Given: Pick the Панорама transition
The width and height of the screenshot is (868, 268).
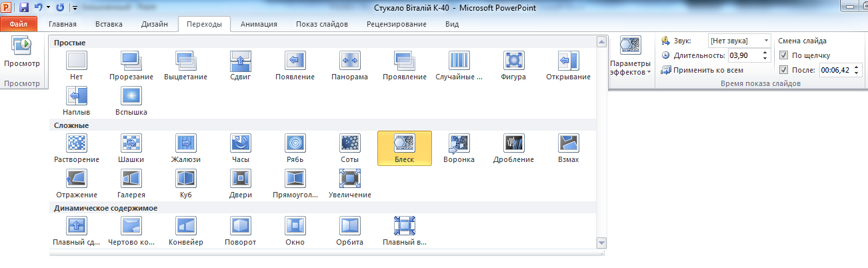Looking at the screenshot, I should pyautogui.click(x=349, y=66).
